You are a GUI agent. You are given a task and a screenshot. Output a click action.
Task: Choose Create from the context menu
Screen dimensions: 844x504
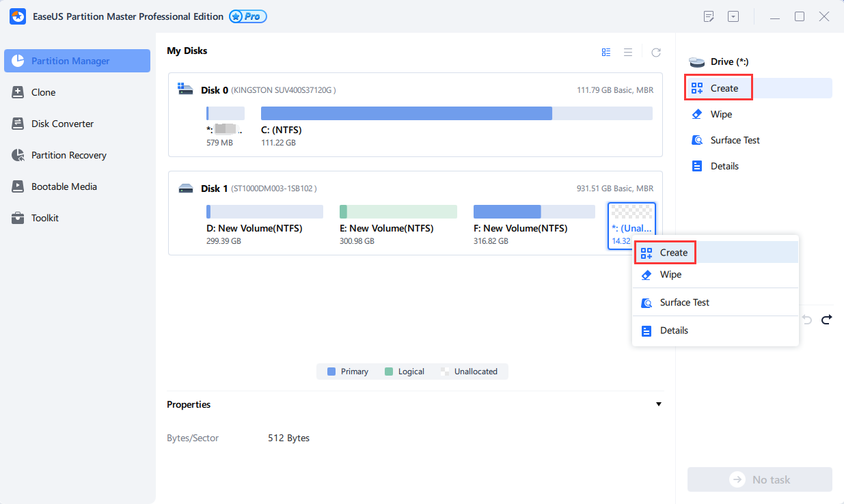(x=673, y=253)
